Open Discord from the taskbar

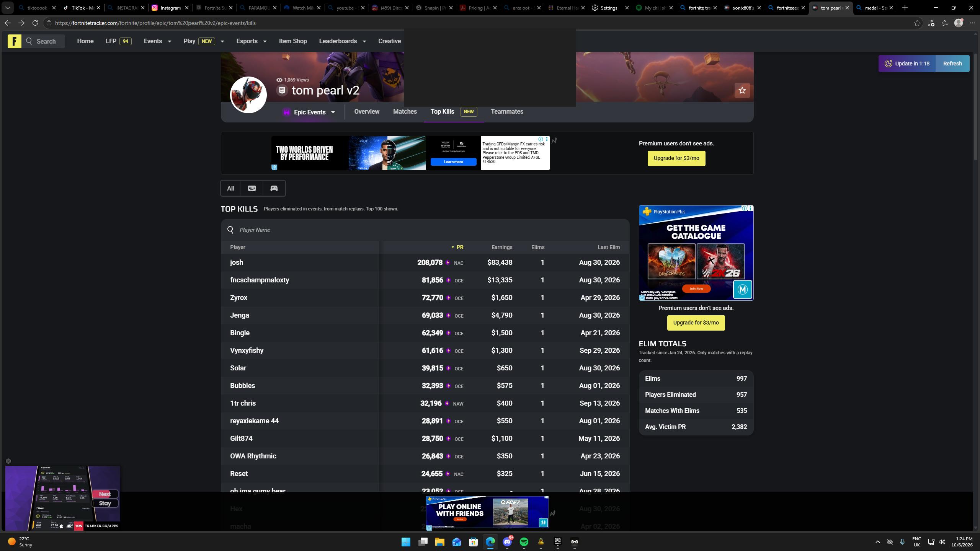tap(507, 542)
